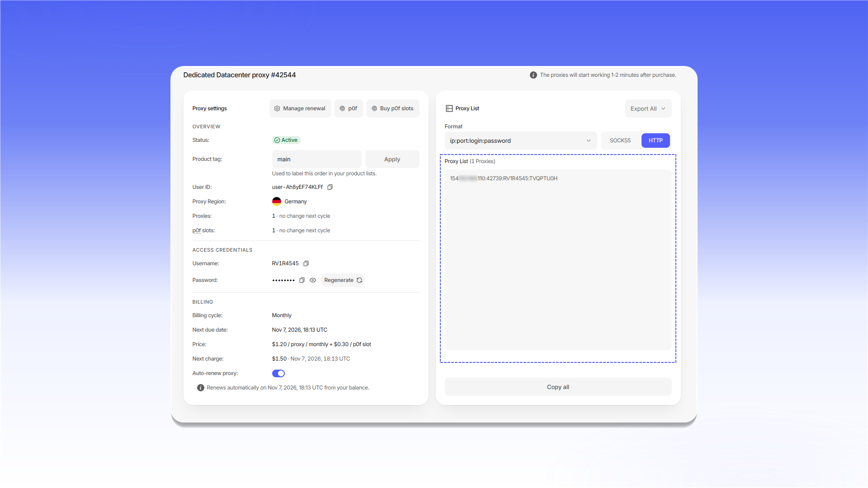Viewport: 868px width, 488px height.
Task: Apply the product tag
Action: tap(392, 159)
